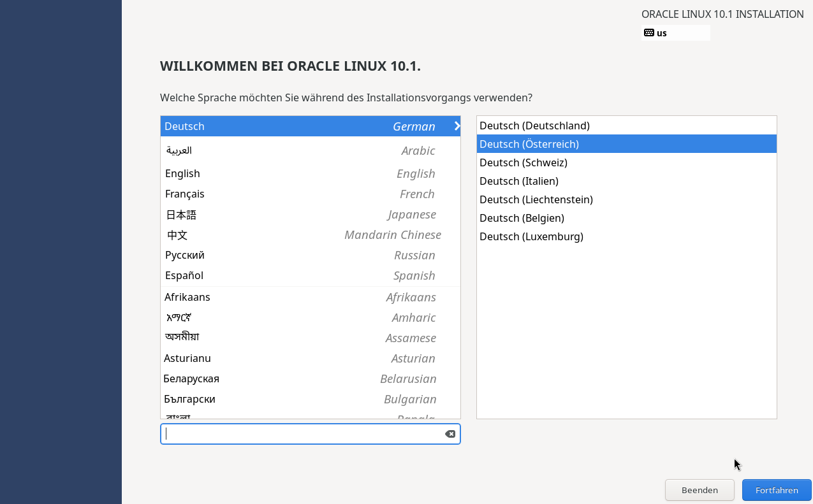Click the Beenden button

(699, 490)
